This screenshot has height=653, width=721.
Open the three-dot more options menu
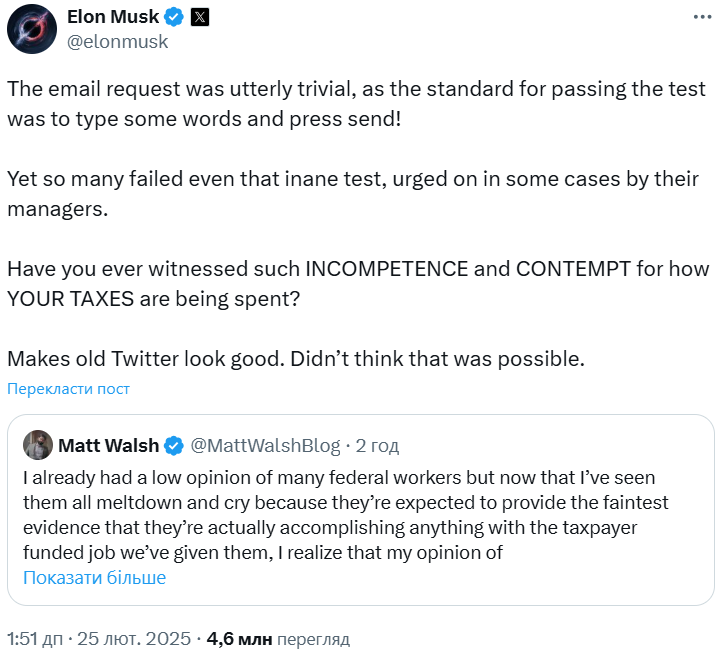703,18
